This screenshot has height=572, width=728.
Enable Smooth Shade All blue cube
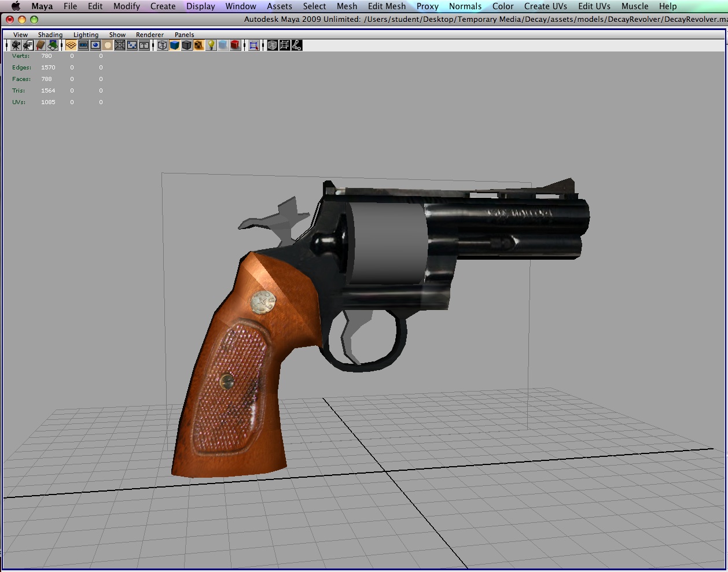(x=175, y=45)
